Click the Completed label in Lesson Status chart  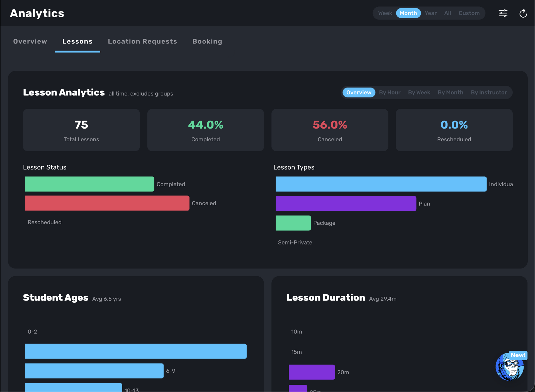tap(171, 184)
